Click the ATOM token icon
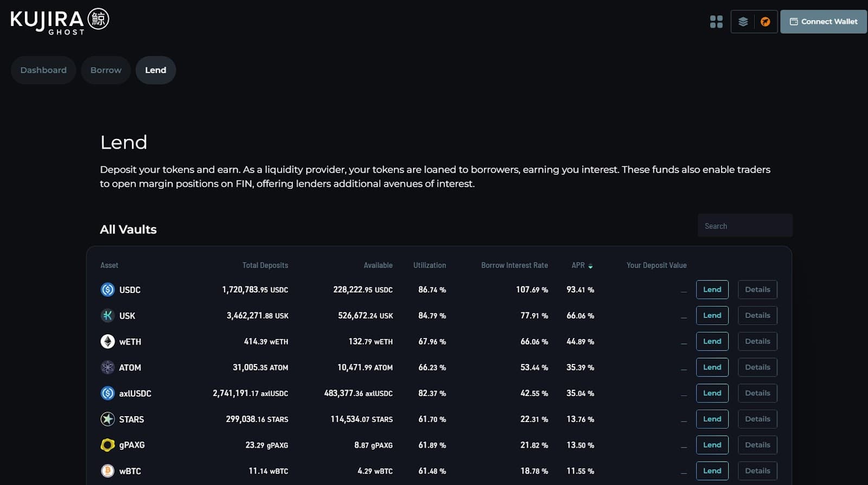The width and height of the screenshot is (868, 485). pyautogui.click(x=107, y=367)
